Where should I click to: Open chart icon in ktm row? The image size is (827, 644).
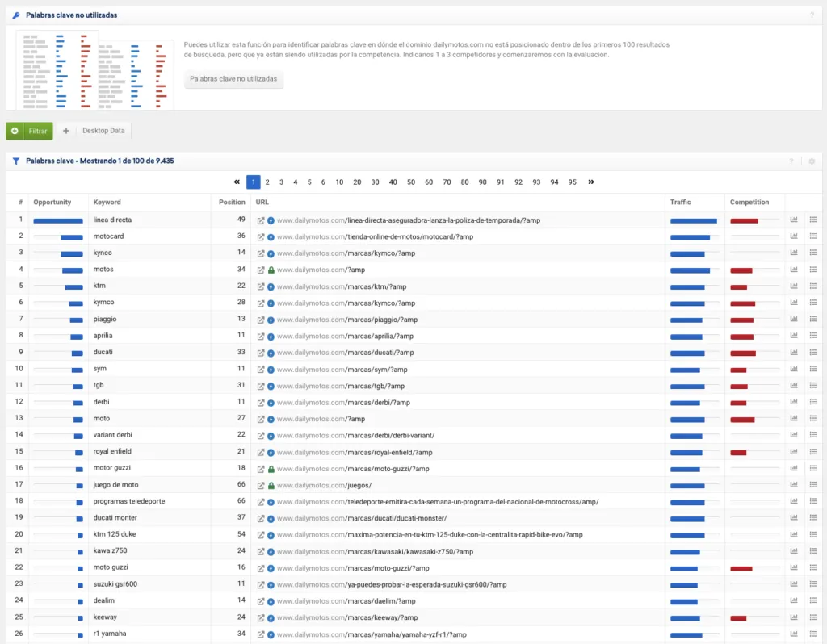pos(794,286)
